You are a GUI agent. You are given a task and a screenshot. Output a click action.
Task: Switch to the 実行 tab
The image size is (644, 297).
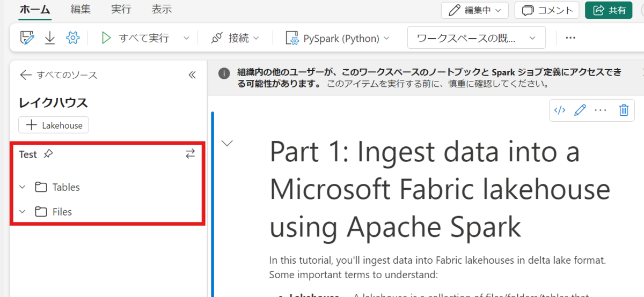click(x=121, y=10)
